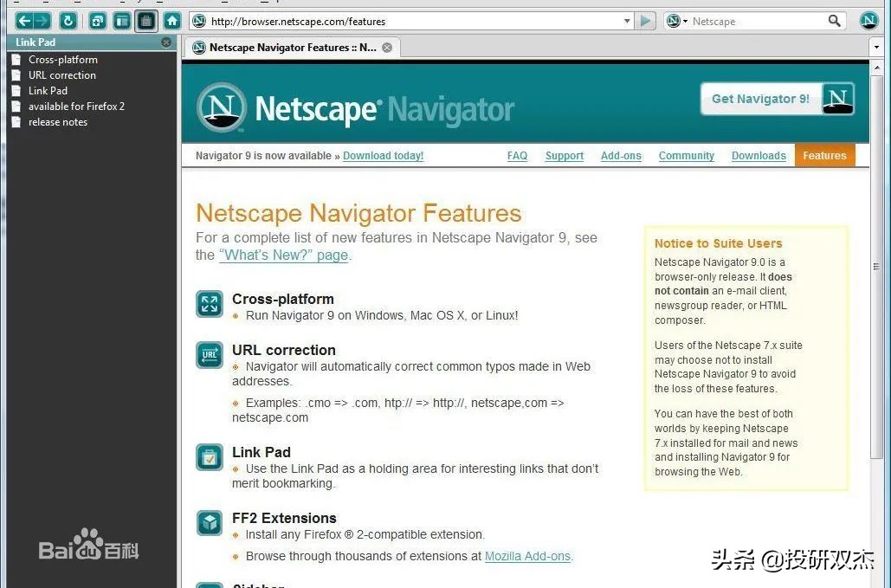The image size is (891, 588).
Task: Click the 'URL correction' feature heading on the page
Action: click(283, 350)
